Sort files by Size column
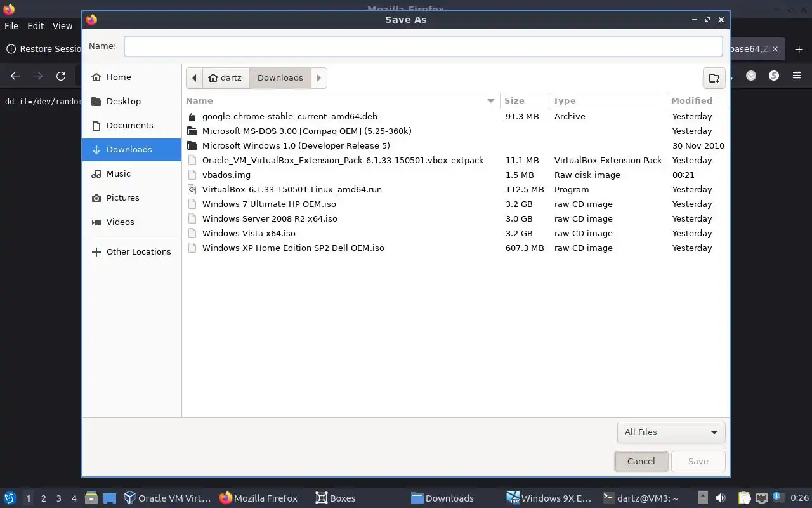This screenshot has height=508, width=812. pyautogui.click(x=525, y=100)
